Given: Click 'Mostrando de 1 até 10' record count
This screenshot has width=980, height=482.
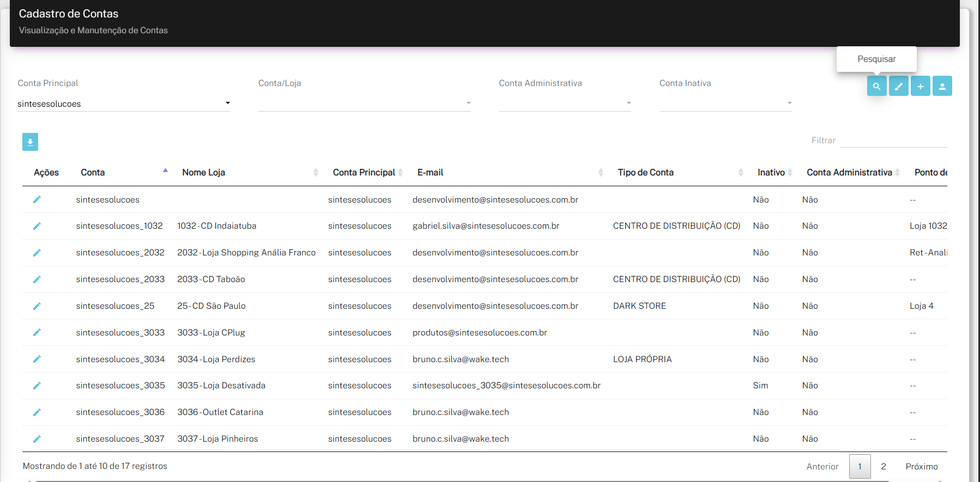Looking at the screenshot, I should (x=95, y=466).
